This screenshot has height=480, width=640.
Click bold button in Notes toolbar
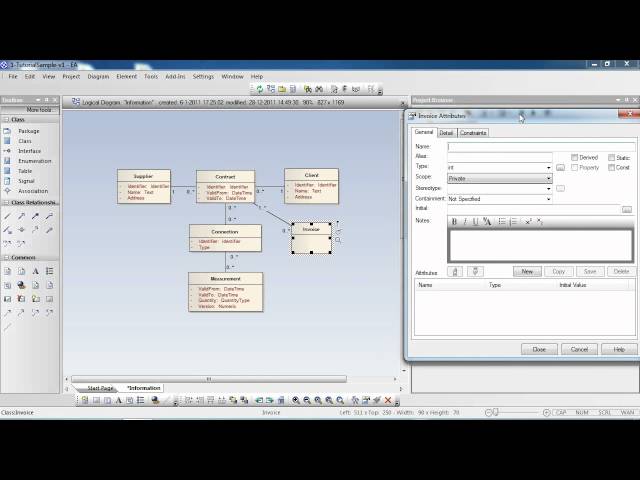coord(454,222)
